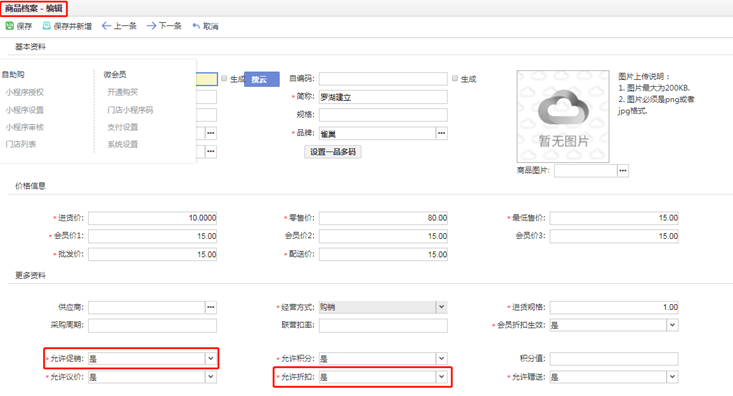Viewport: 733px width, 396px height.
Task: Click the 会员价1 field
Action: click(x=152, y=236)
